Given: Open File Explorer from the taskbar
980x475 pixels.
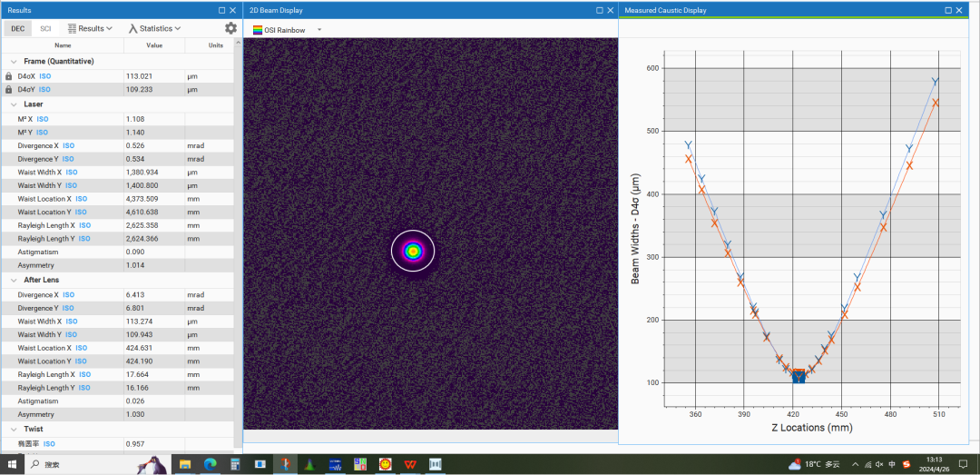Looking at the screenshot, I should (x=185, y=464).
